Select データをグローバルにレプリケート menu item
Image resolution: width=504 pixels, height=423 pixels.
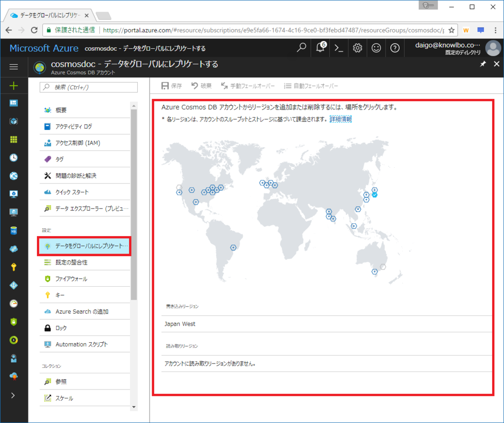(x=84, y=246)
